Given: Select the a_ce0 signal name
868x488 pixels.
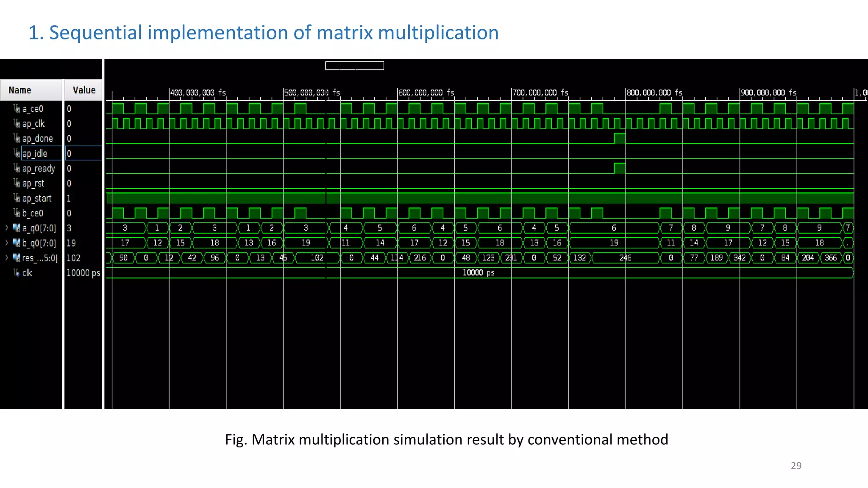Looking at the screenshot, I should pos(33,109).
